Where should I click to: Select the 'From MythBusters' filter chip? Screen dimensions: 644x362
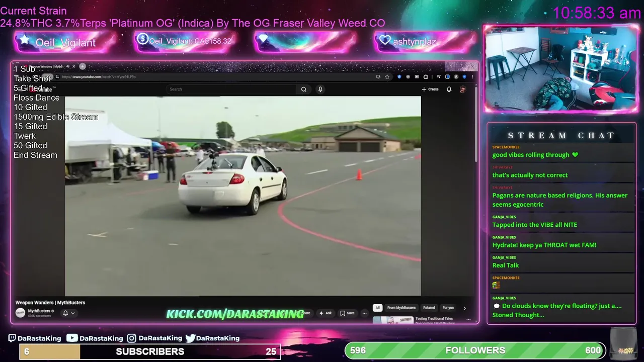401,308
